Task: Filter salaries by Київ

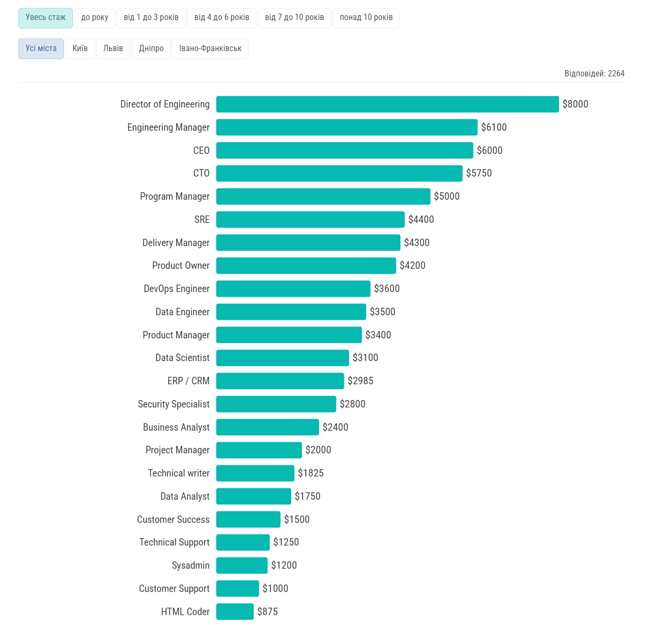Action: point(80,48)
